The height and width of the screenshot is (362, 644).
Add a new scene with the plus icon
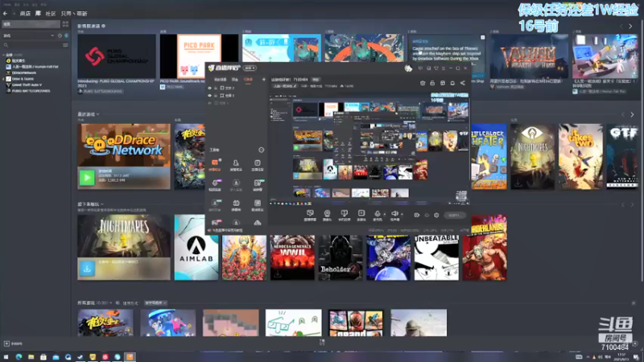pos(264,79)
